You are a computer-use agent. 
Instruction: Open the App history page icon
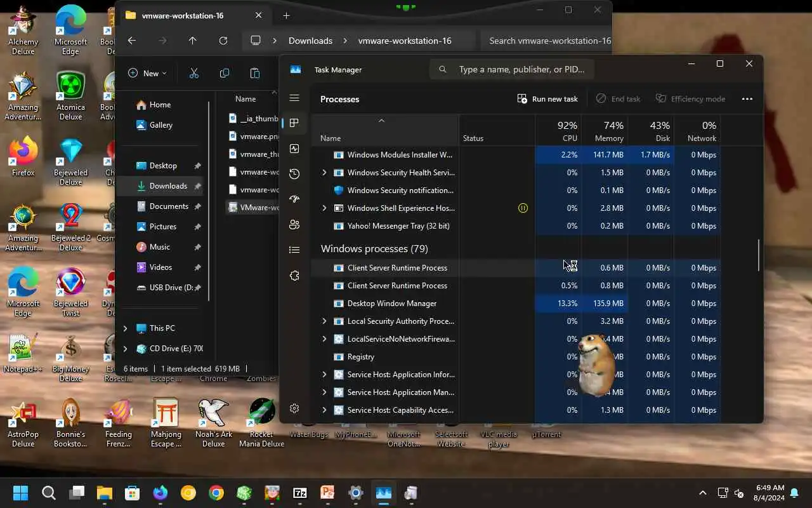pyautogui.click(x=294, y=174)
